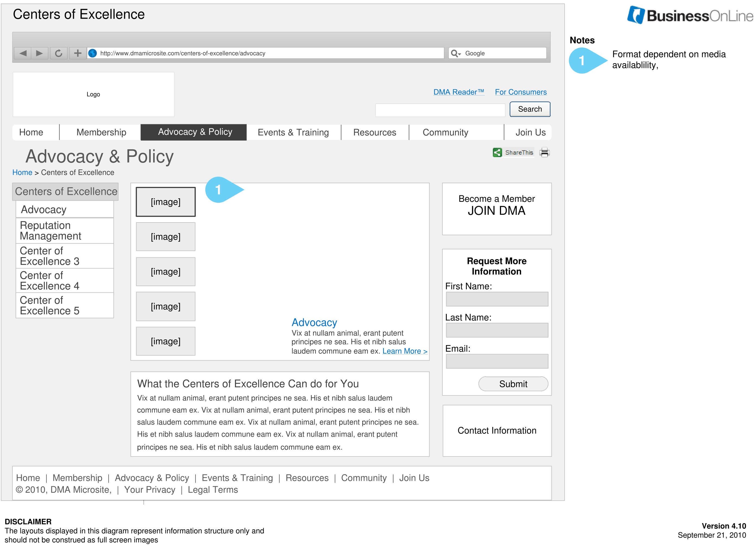Click the plus add-bookmark button
Viewport: 756px width, 560px height.
(78, 53)
